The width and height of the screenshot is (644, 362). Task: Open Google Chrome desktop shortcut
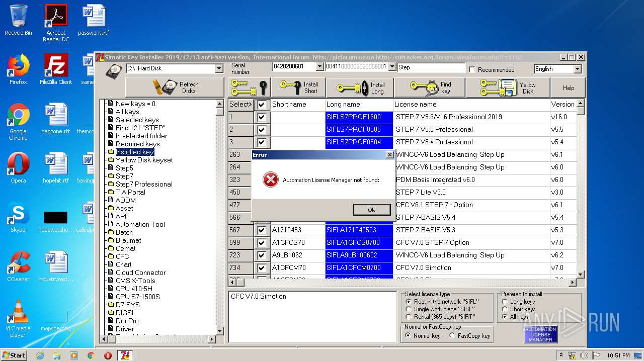tap(18, 121)
